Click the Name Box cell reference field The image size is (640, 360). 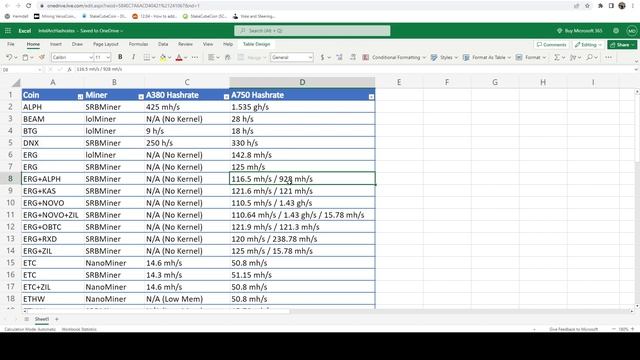tap(21, 69)
